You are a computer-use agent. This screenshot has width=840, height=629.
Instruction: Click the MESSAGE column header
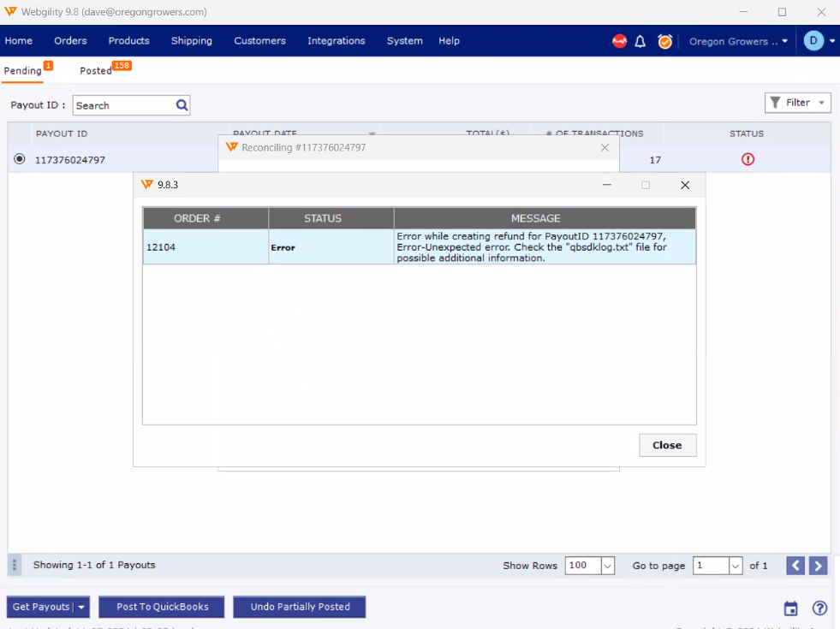(x=545, y=218)
